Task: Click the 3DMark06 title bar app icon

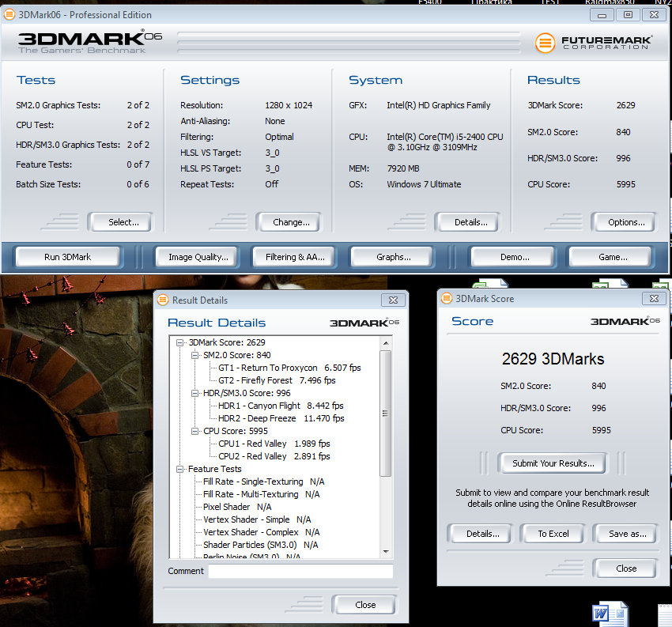Action: (9, 14)
